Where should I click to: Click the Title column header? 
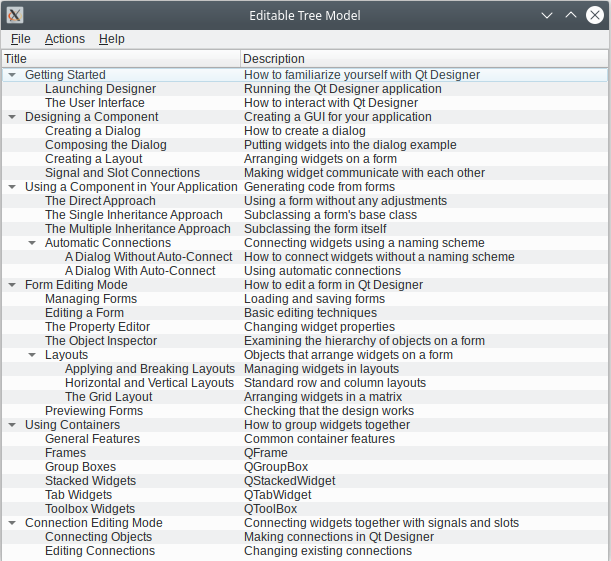click(x=120, y=59)
